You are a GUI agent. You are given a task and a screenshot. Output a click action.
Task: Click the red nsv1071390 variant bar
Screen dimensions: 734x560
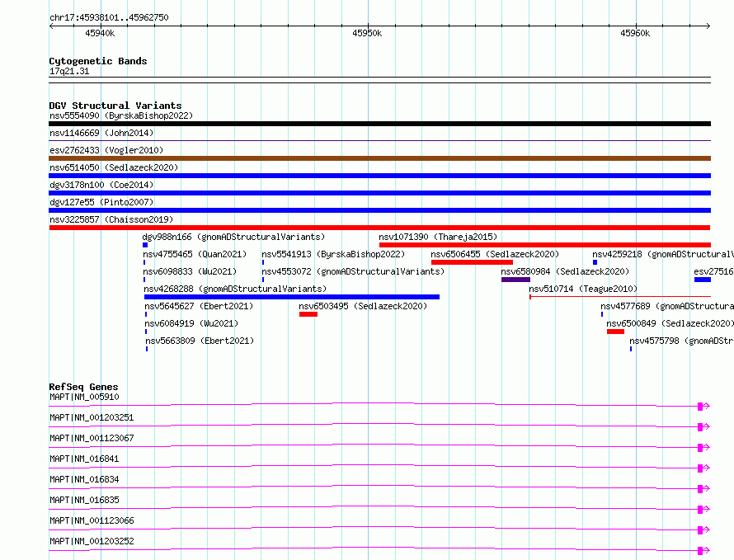click(545, 245)
